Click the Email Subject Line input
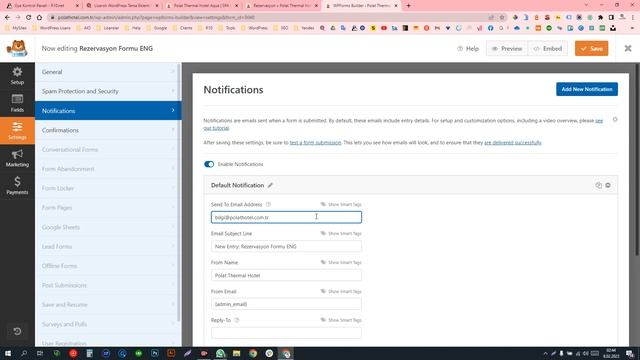Image resolution: width=640 pixels, height=360 pixels. point(286,247)
